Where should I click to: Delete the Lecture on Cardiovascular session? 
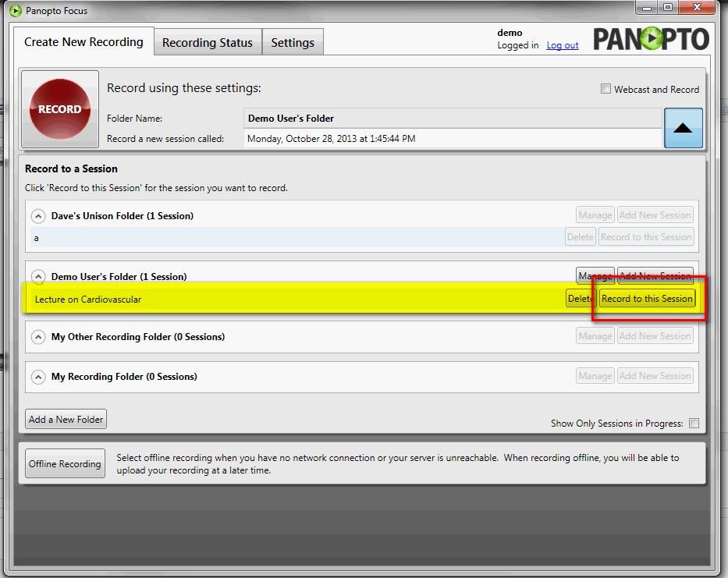(x=581, y=299)
